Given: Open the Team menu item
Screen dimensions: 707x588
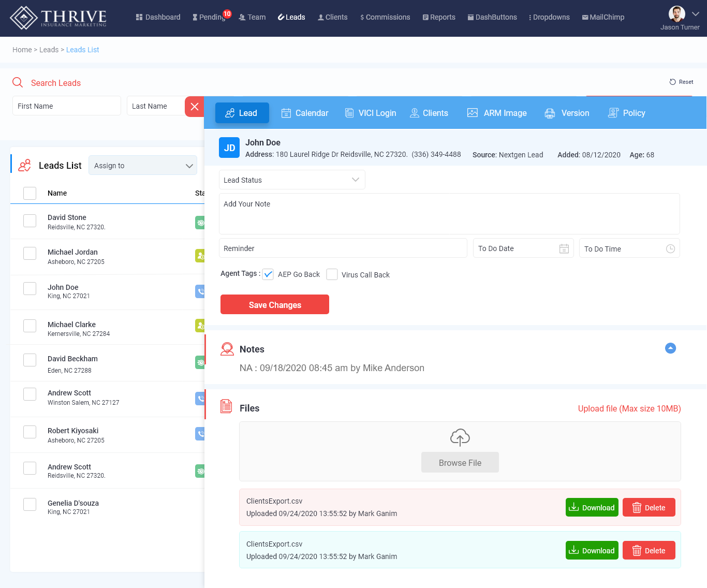Looking at the screenshot, I should coord(252,17).
